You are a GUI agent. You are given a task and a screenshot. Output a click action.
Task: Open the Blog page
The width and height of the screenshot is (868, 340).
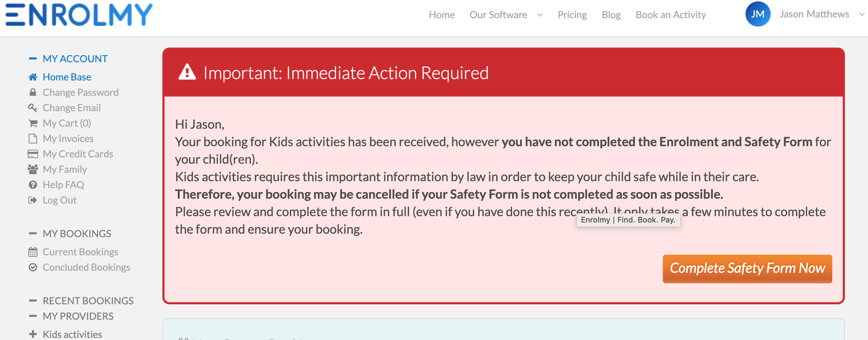tap(611, 15)
